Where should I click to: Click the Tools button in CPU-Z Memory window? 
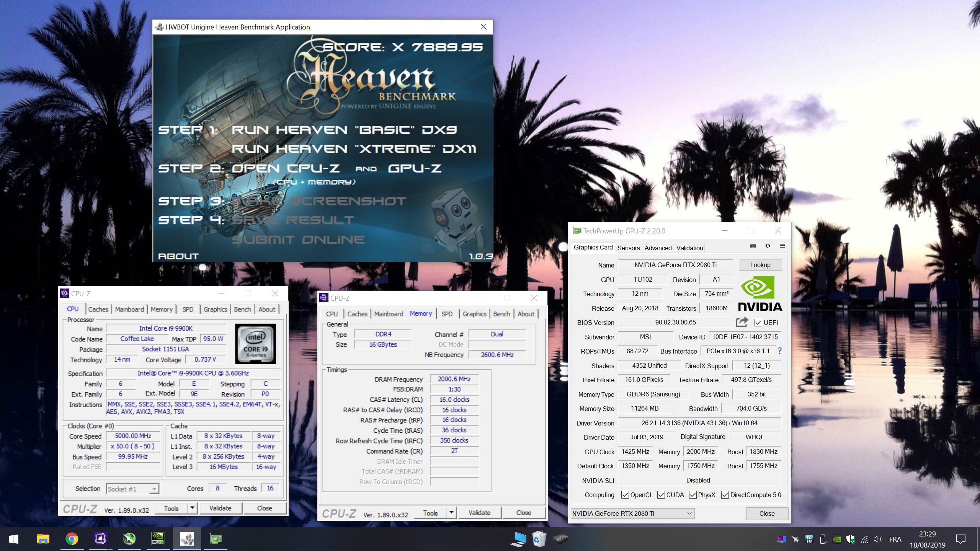[x=430, y=513]
